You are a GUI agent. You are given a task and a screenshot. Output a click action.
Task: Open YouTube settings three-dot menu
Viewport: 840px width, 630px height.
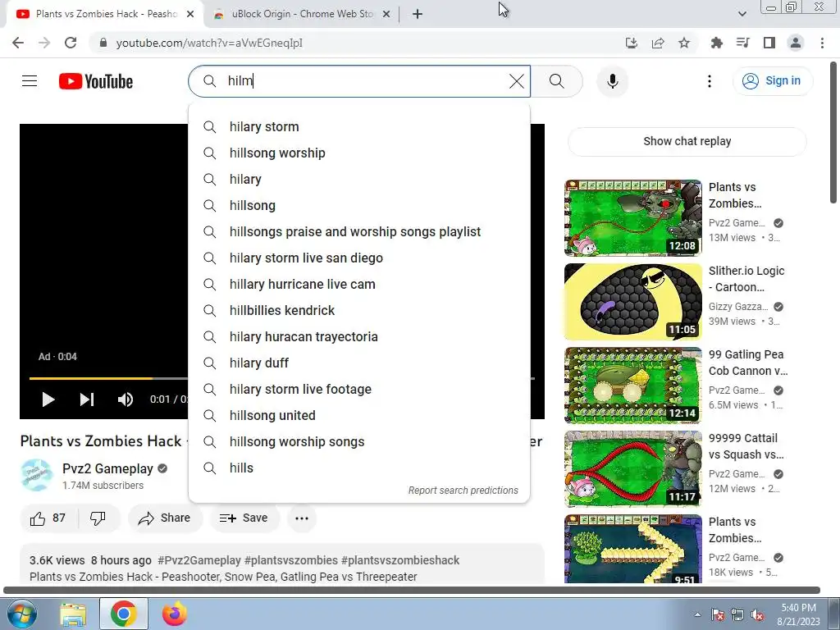coord(710,81)
